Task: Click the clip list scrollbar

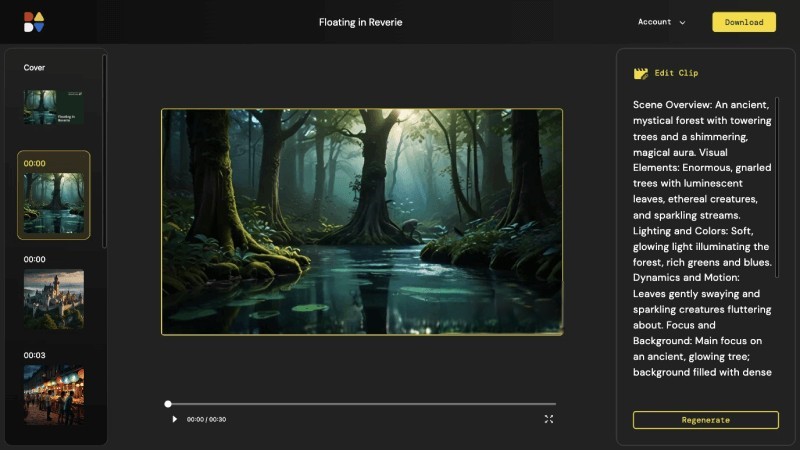Action: click(x=105, y=150)
